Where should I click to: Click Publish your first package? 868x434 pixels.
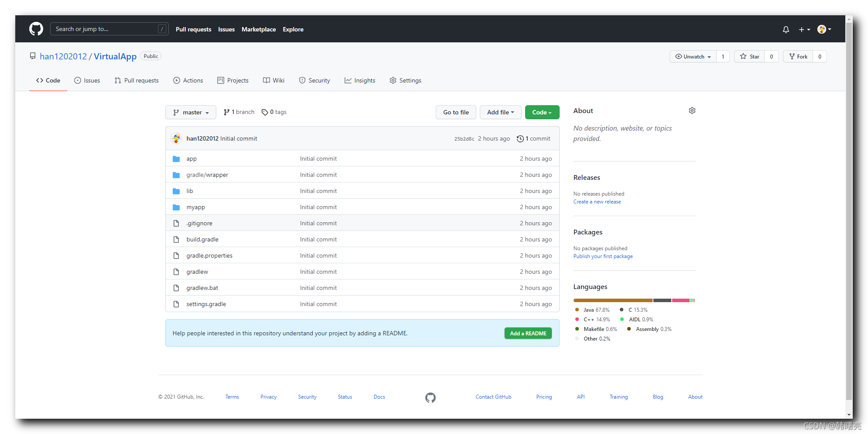[x=603, y=256]
